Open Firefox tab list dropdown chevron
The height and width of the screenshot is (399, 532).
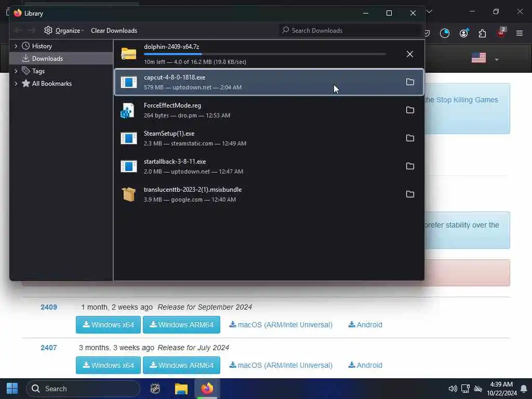point(429,11)
